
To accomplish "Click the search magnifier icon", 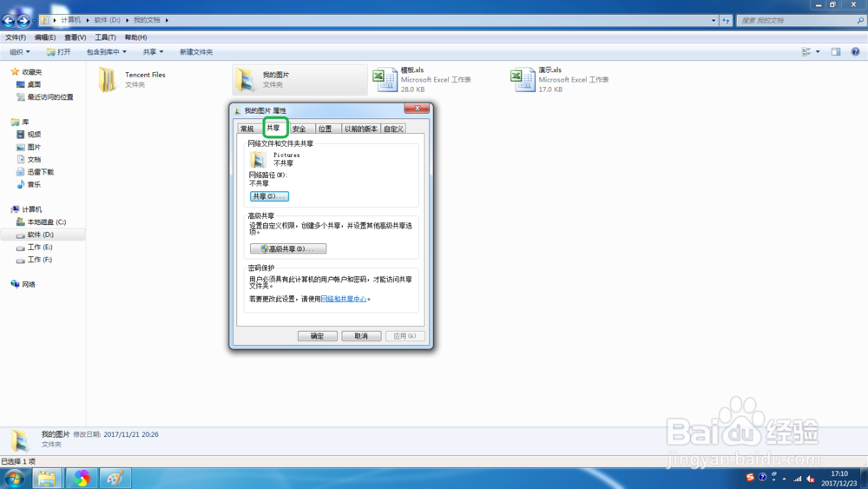I will coord(860,21).
